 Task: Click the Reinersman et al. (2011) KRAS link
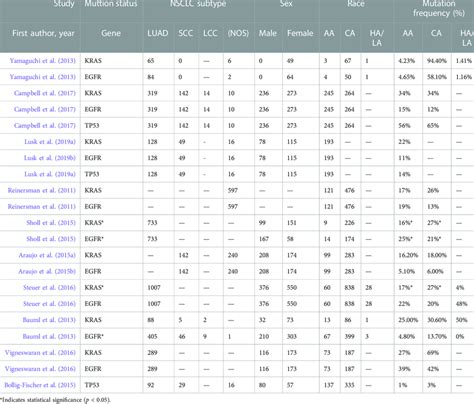click(42, 190)
